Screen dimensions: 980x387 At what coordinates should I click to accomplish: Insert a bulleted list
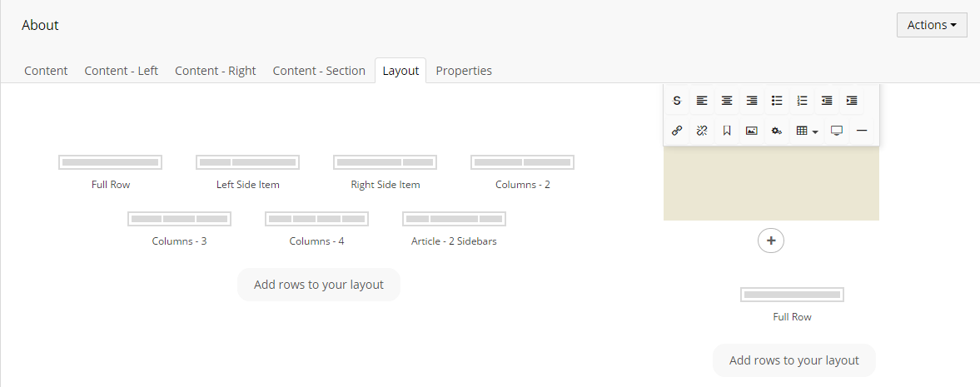pyautogui.click(x=777, y=101)
